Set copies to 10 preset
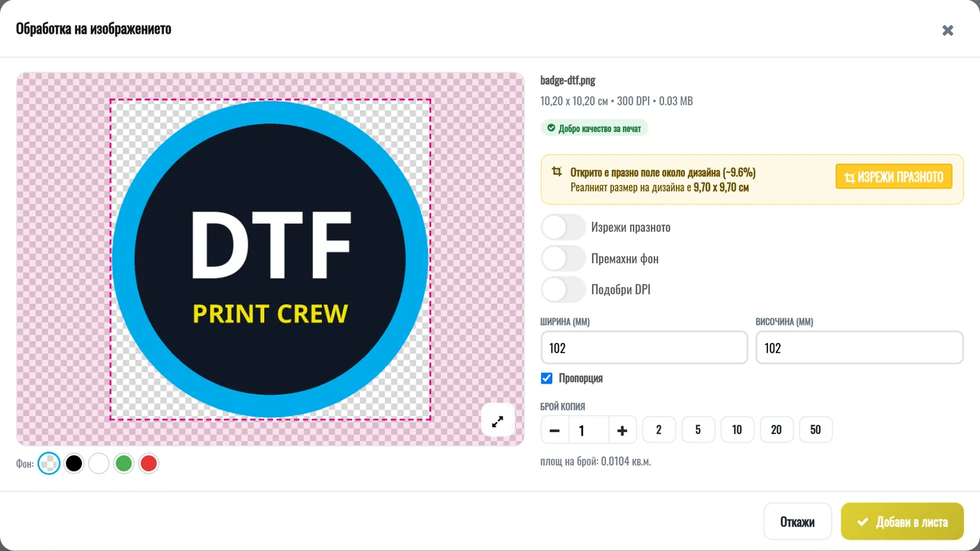The width and height of the screenshot is (980, 551). (x=737, y=430)
